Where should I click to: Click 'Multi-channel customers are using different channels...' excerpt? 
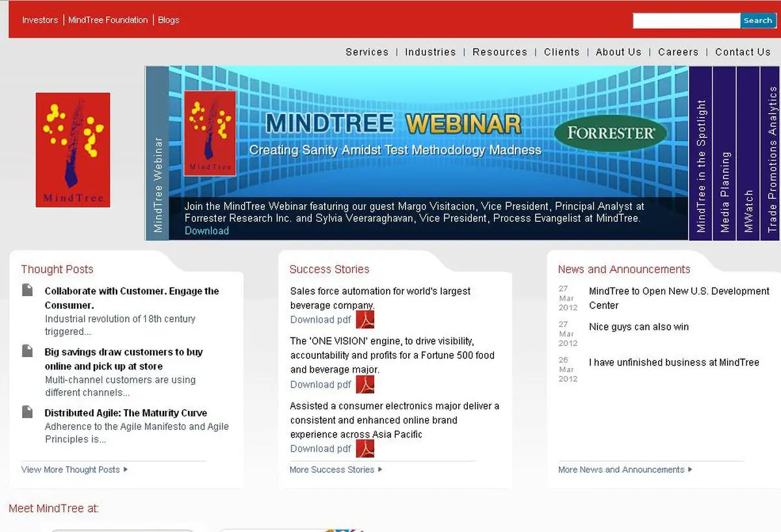coord(120,386)
